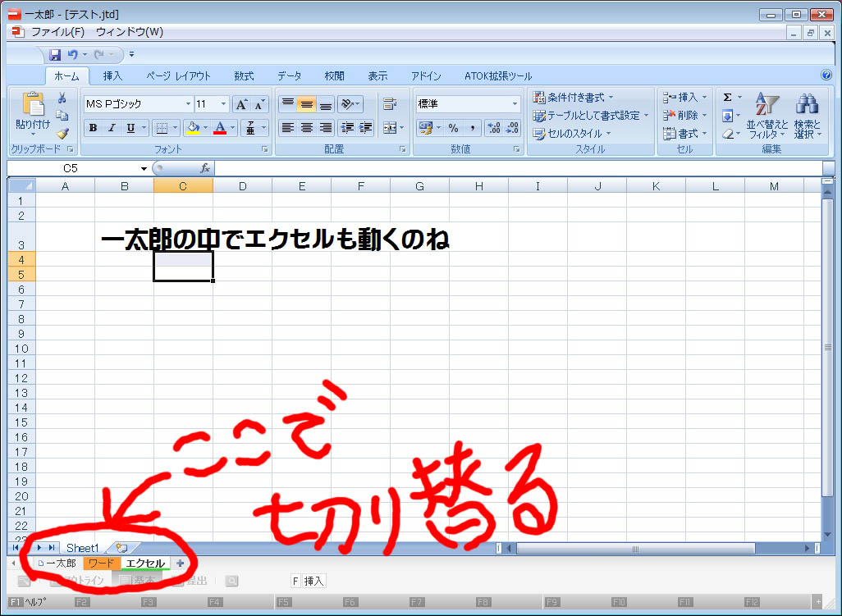Align text to top of cell
Image resolution: width=842 pixels, height=616 pixels.
pyautogui.click(x=288, y=104)
